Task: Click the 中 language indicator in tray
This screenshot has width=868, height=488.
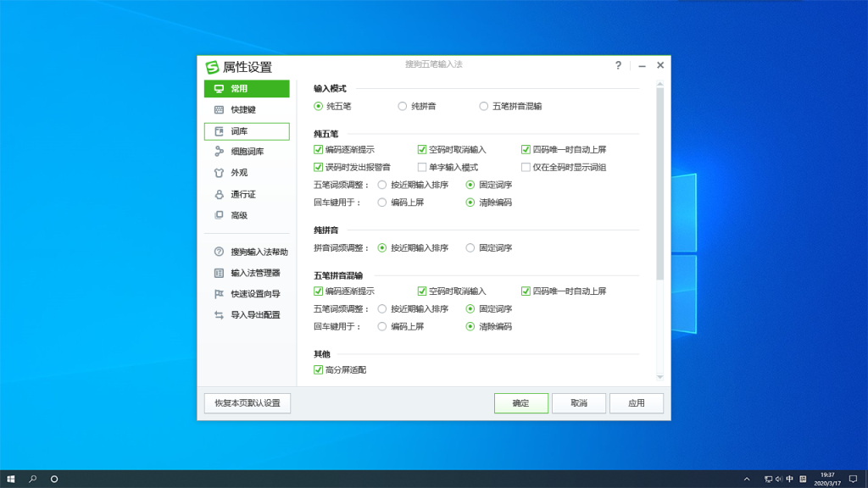Action: [x=790, y=480]
